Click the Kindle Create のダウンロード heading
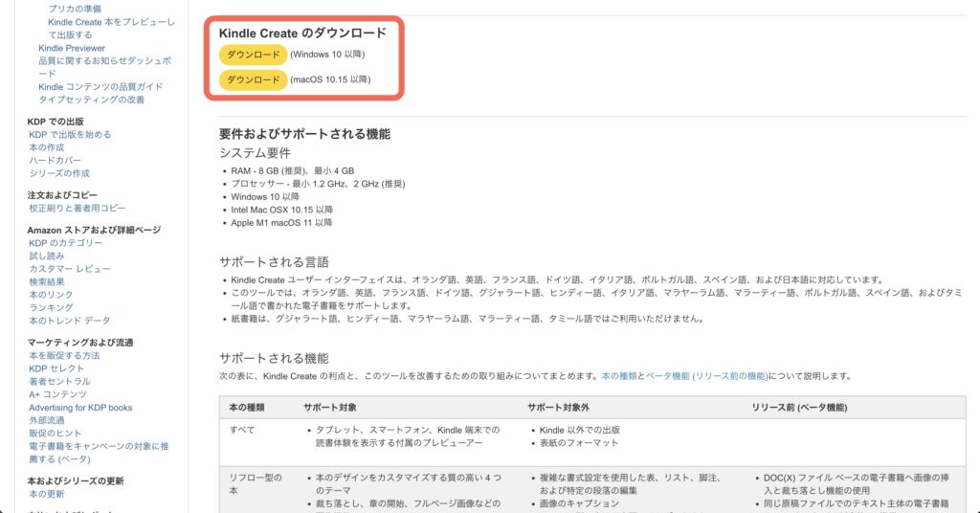The height and width of the screenshot is (513, 980). 302,33
